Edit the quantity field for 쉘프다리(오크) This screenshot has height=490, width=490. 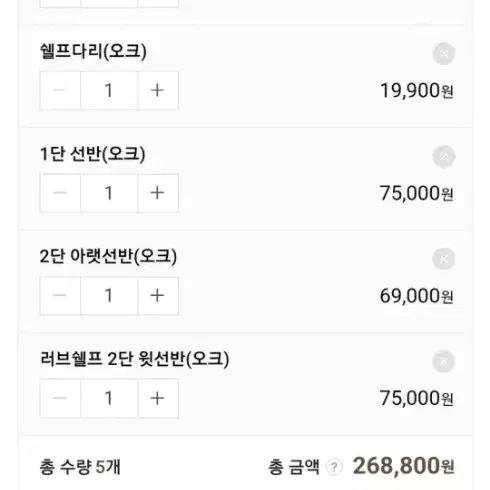tap(109, 90)
